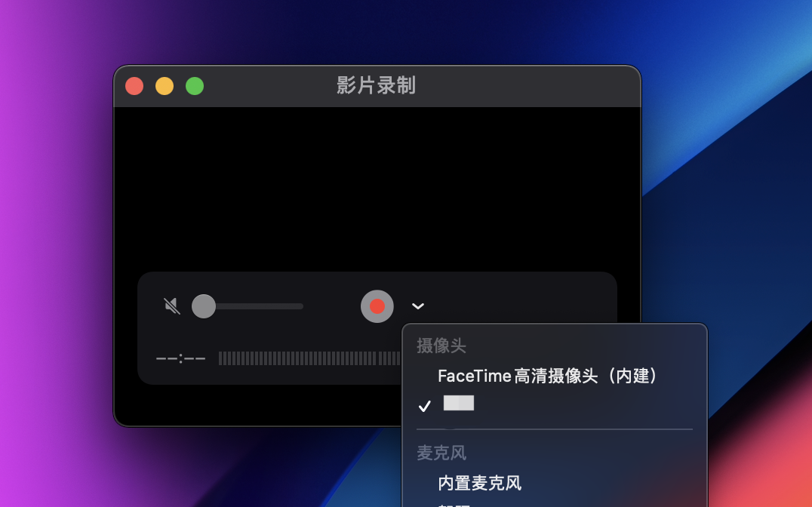Start recording with the red record button
The width and height of the screenshot is (812, 507).
[x=377, y=306]
